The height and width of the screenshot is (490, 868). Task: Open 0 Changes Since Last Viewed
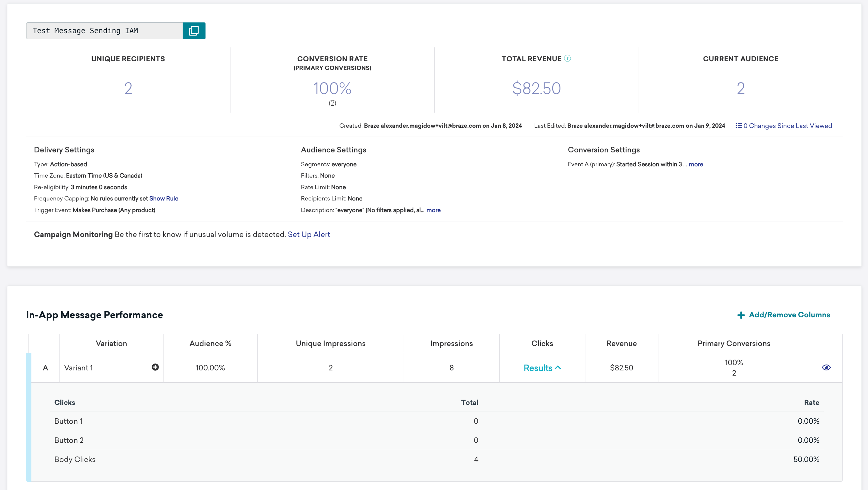point(788,126)
